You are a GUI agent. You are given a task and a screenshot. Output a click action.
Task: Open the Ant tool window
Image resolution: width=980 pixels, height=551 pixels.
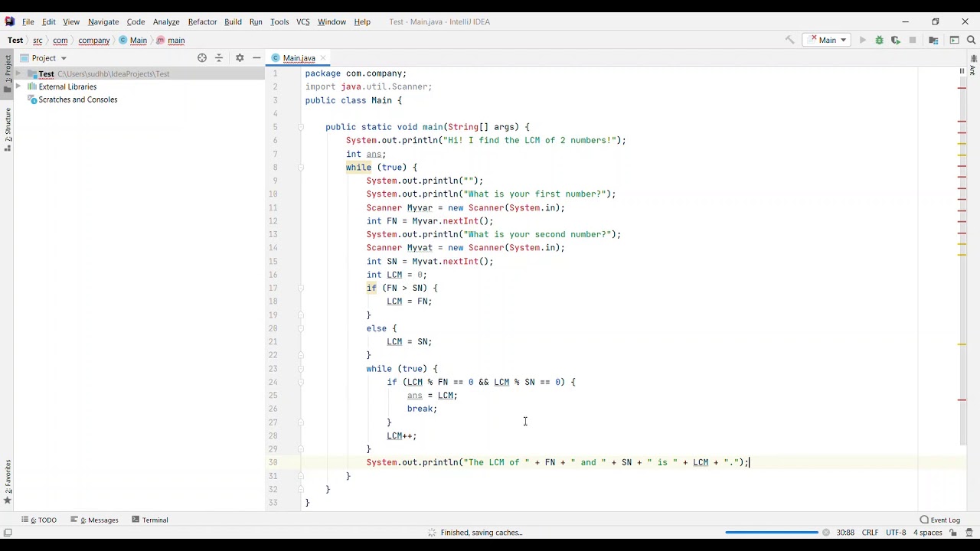pyautogui.click(x=974, y=64)
